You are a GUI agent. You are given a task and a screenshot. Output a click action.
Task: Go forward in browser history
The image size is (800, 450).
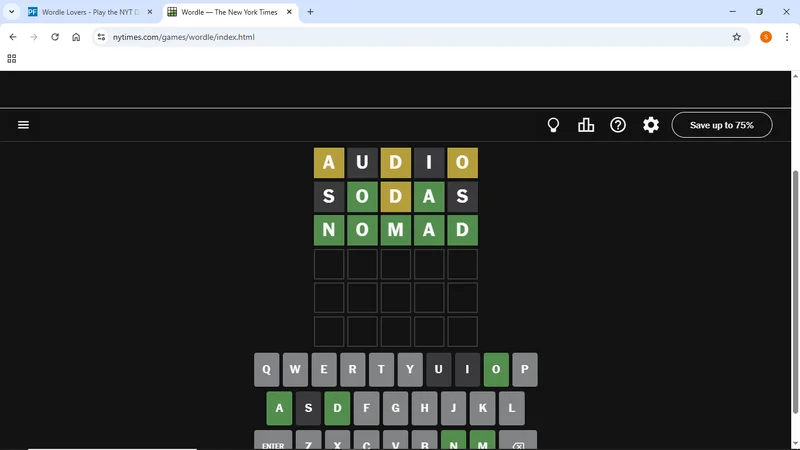point(34,37)
